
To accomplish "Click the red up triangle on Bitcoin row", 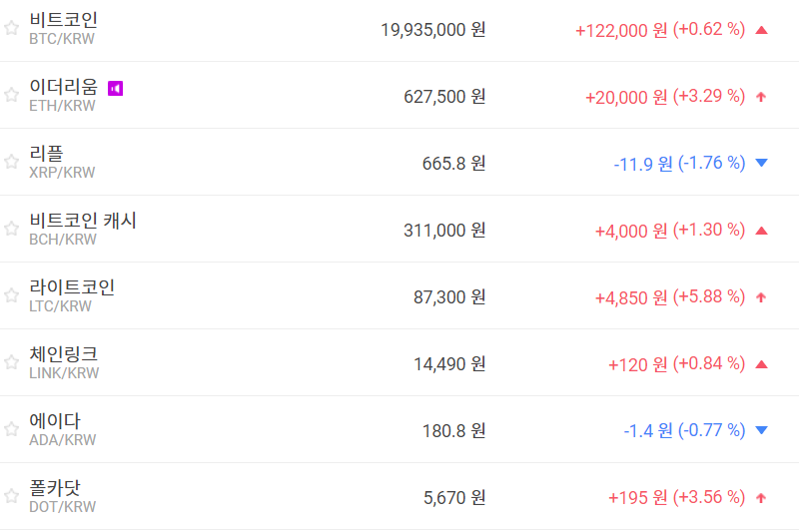I will point(761,30).
